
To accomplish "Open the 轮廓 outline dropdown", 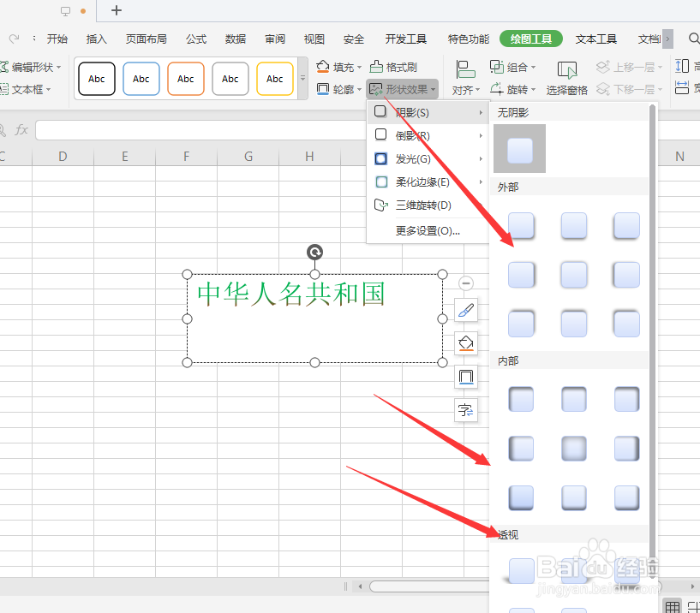I will pyautogui.click(x=338, y=89).
